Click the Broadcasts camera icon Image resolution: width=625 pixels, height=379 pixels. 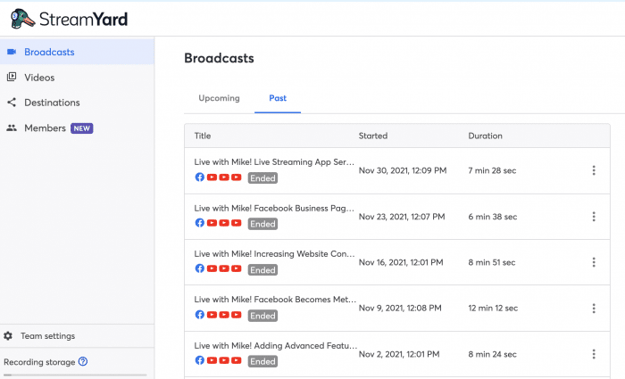[x=12, y=52]
